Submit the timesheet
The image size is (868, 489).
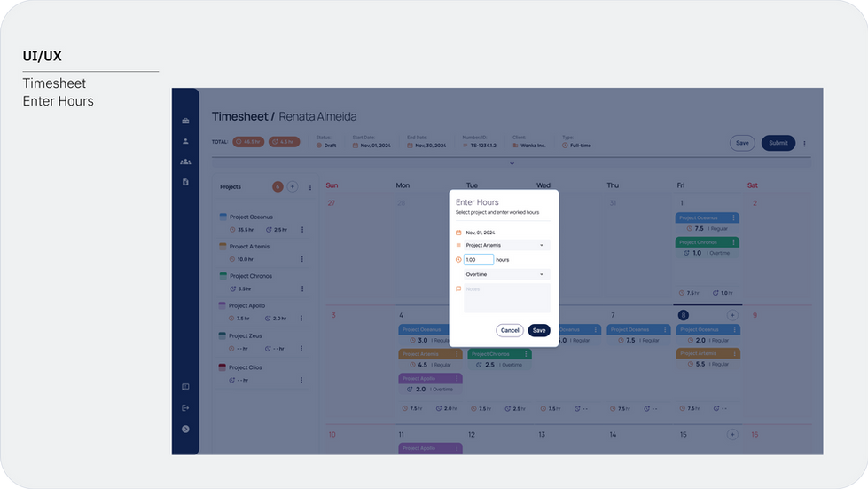coord(778,143)
